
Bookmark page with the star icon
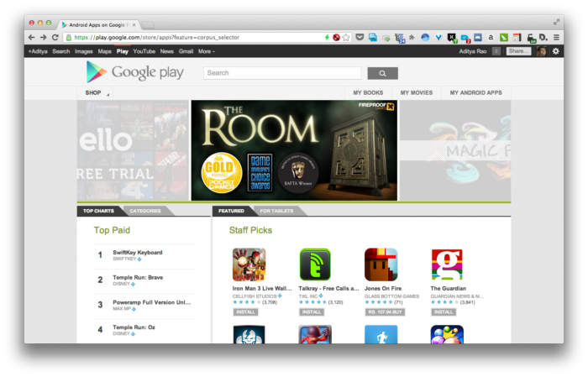[x=346, y=38]
